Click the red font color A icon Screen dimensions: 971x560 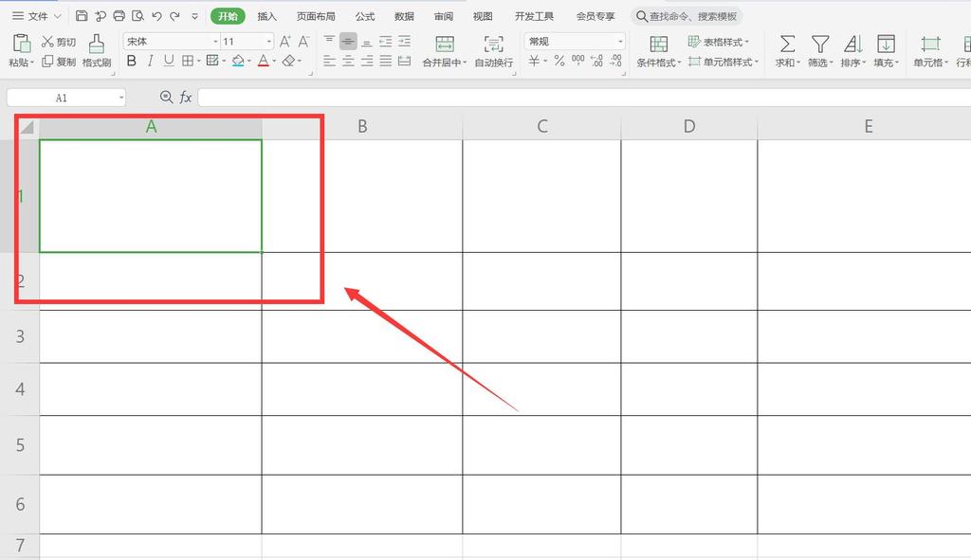click(264, 61)
